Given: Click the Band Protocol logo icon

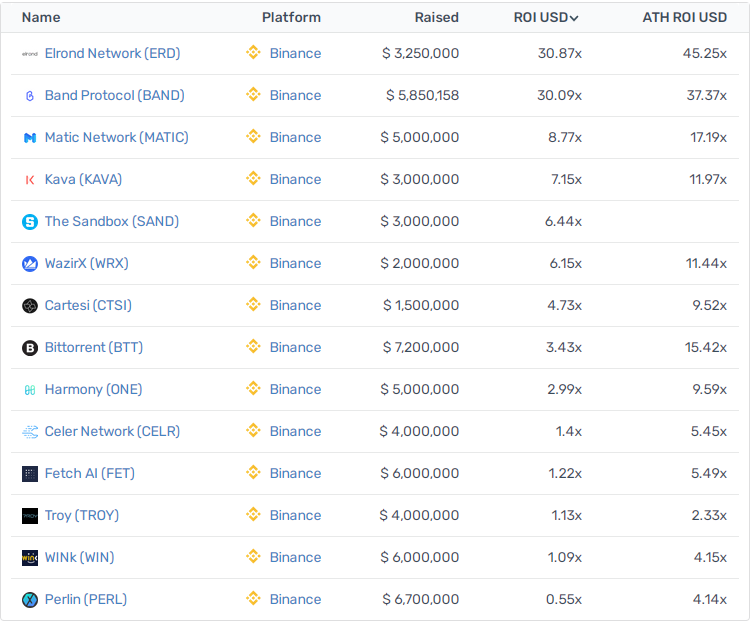Looking at the screenshot, I should tap(30, 96).
